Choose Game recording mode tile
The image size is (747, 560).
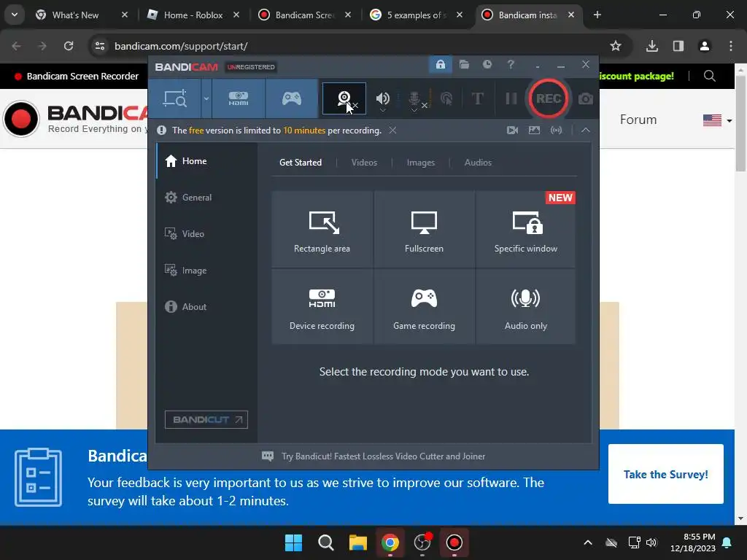pyautogui.click(x=424, y=307)
